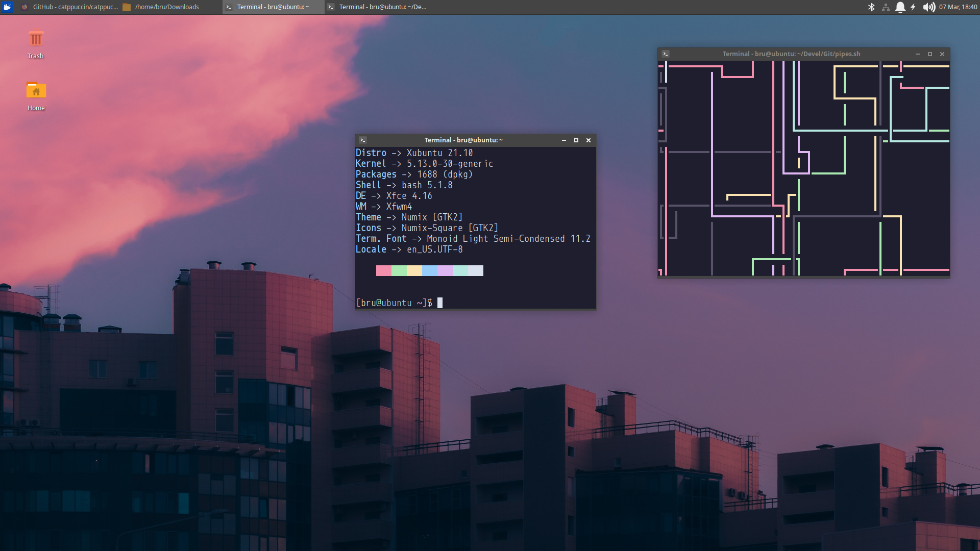Select the Terminal - bru@ubuntu taskbar entry
Viewport: 980px width, 551px height.
[x=271, y=7]
